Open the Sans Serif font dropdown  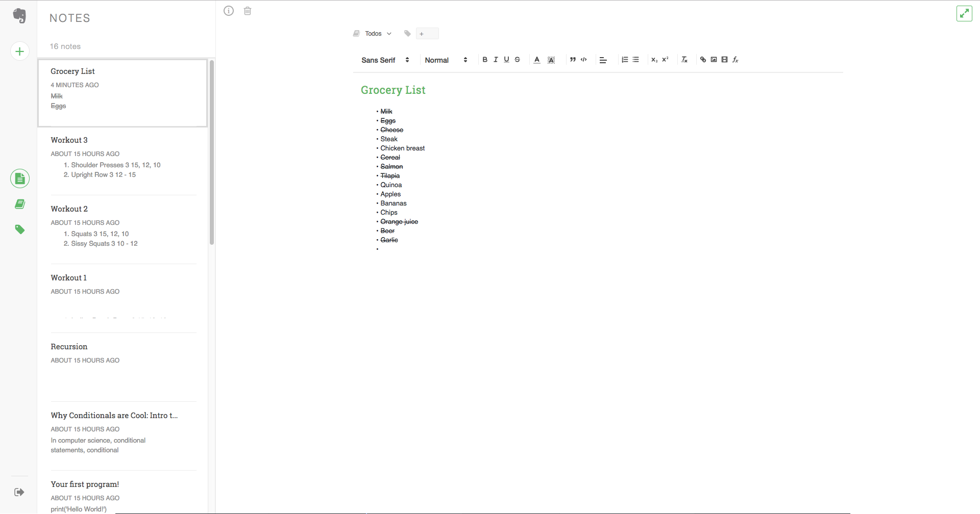pyautogui.click(x=385, y=60)
